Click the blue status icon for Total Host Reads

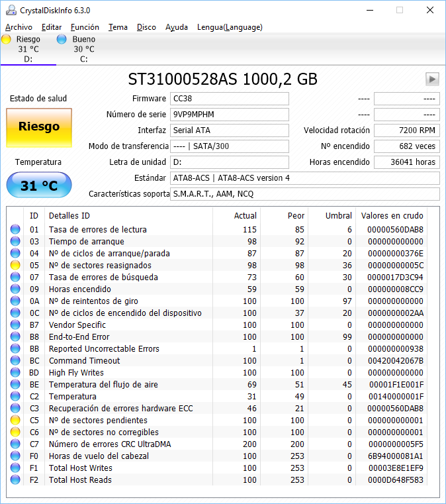(x=15, y=479)
